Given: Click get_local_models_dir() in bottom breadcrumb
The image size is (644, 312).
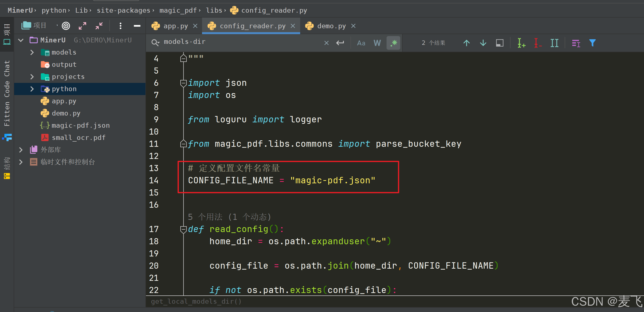Looking at the screenshot, I should point(196,302).
